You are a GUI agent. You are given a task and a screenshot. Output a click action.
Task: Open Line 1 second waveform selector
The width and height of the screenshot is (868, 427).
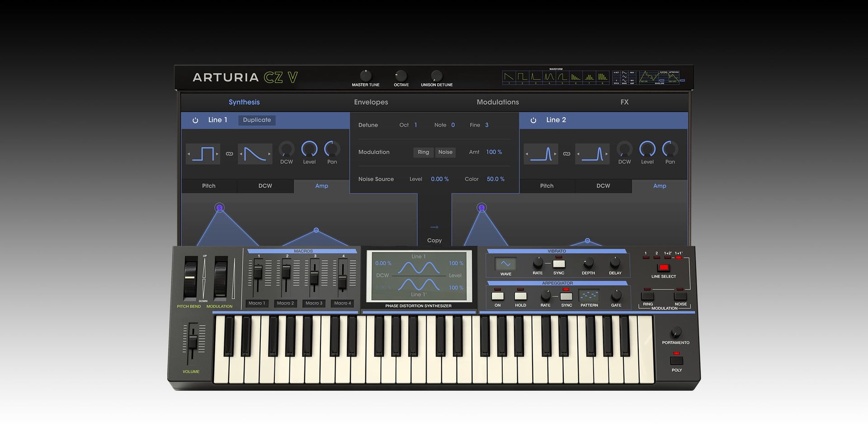(255, 154)
